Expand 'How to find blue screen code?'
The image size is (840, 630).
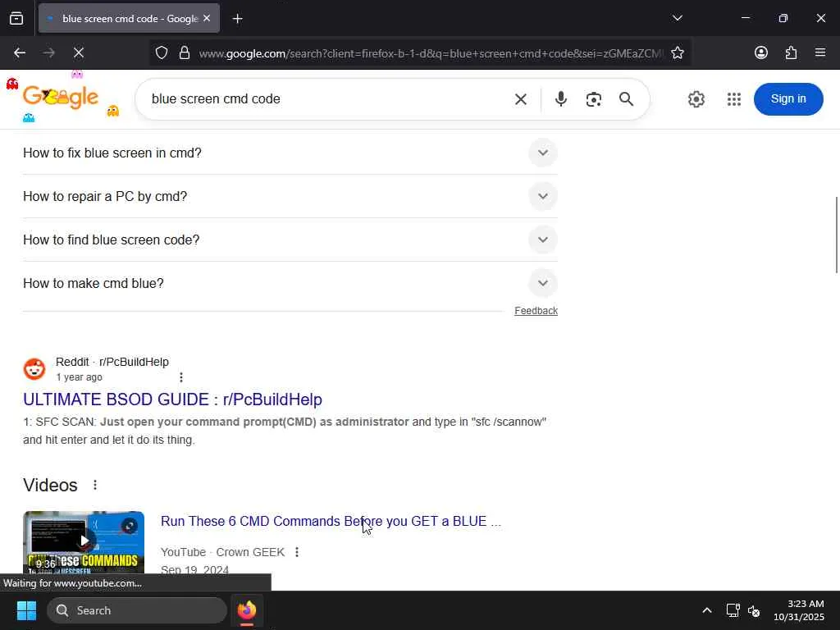pos(290,240)
